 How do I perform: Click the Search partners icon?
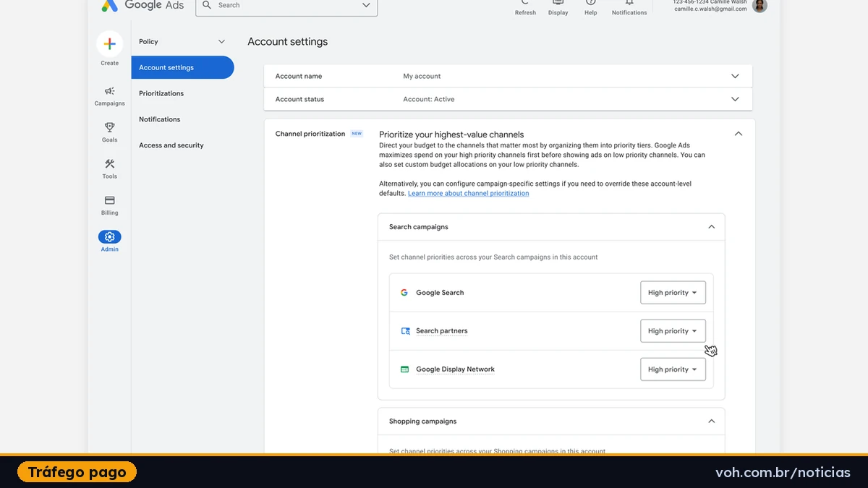point(405,331)
